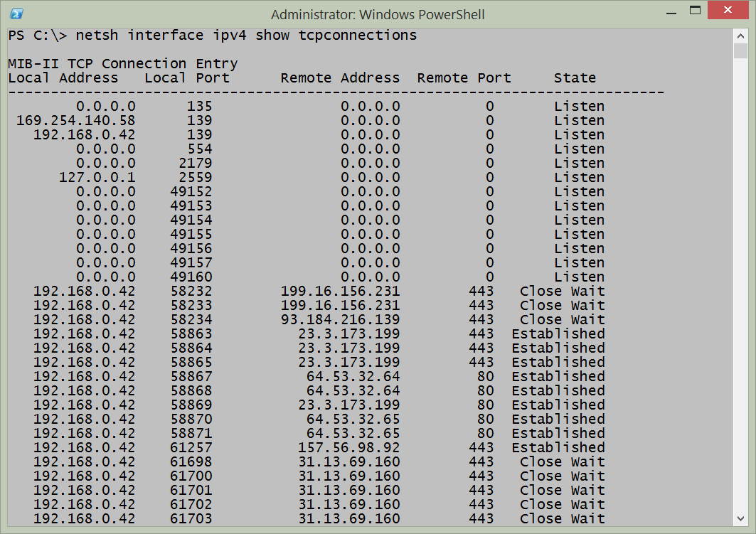Click the 'Local Address' column header
The height and width of the screenshot is (534, 756).
pos(63,78)
